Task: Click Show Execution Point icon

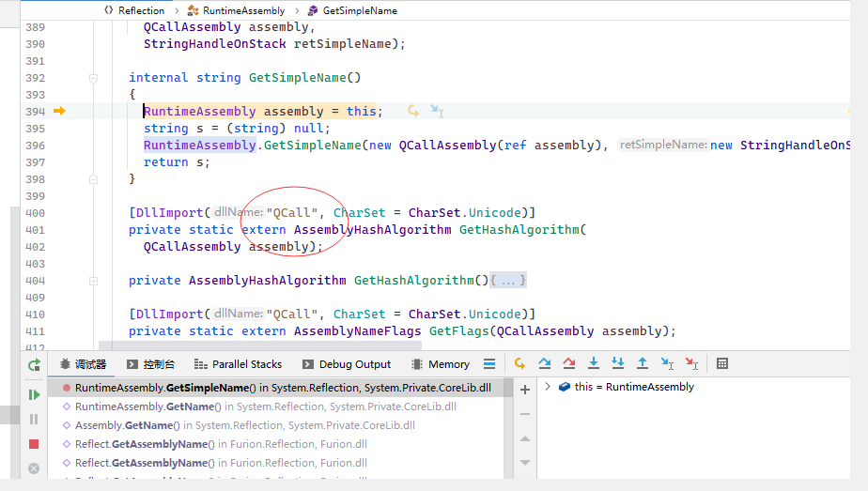Action: (x=519, y=364)
